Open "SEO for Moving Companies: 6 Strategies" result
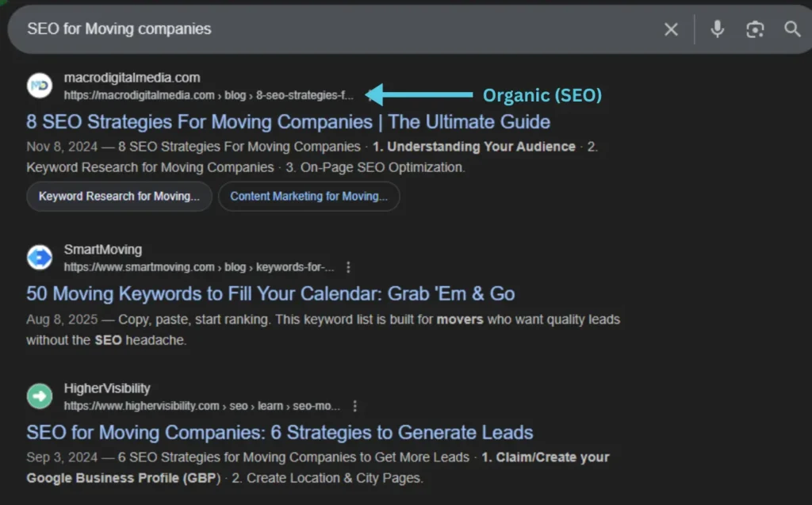This screenshot has height=505, width=812. pos(279,433)
